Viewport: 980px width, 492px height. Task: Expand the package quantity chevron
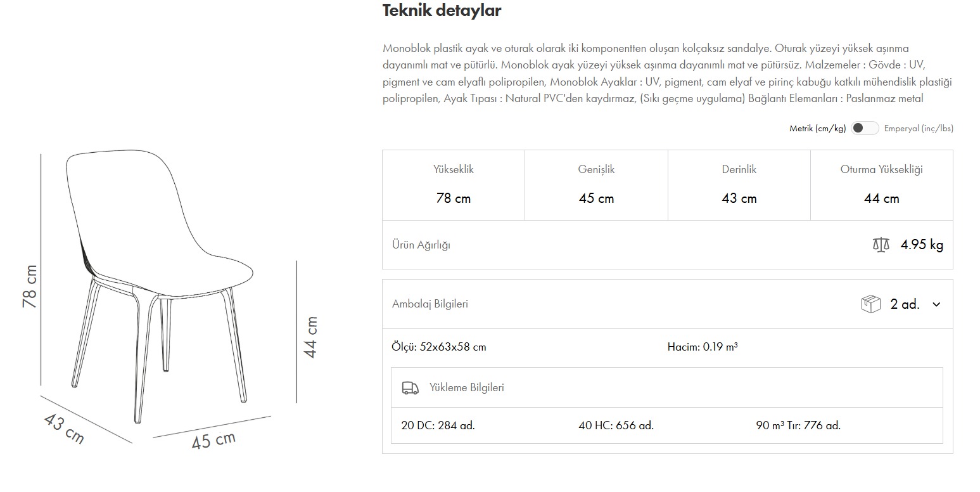pos(936,304)
